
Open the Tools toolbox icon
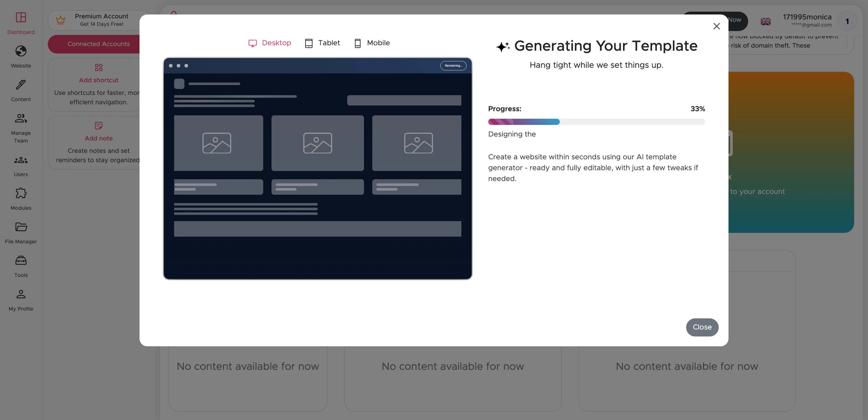pos(21,260)
